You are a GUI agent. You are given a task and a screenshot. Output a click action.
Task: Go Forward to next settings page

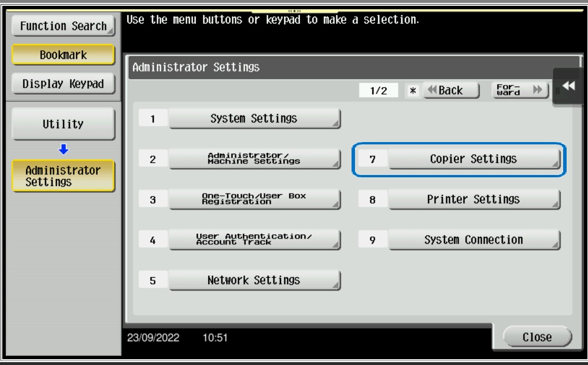(518, 91)
